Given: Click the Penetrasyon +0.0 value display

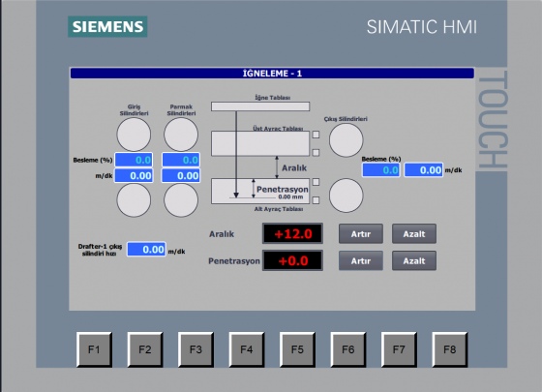Looking at the screenshot, I should pos(292,260).
